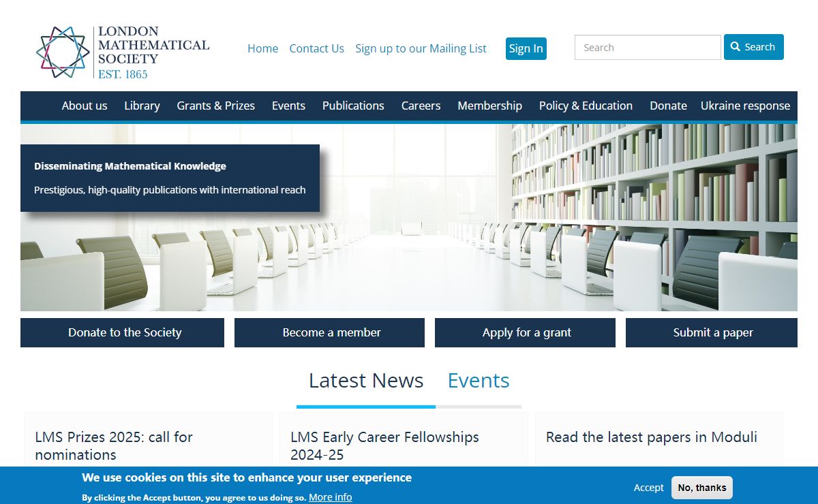Click Submit a paper button
The width and height of the screenshot is (818, 504).
(712, 332)
